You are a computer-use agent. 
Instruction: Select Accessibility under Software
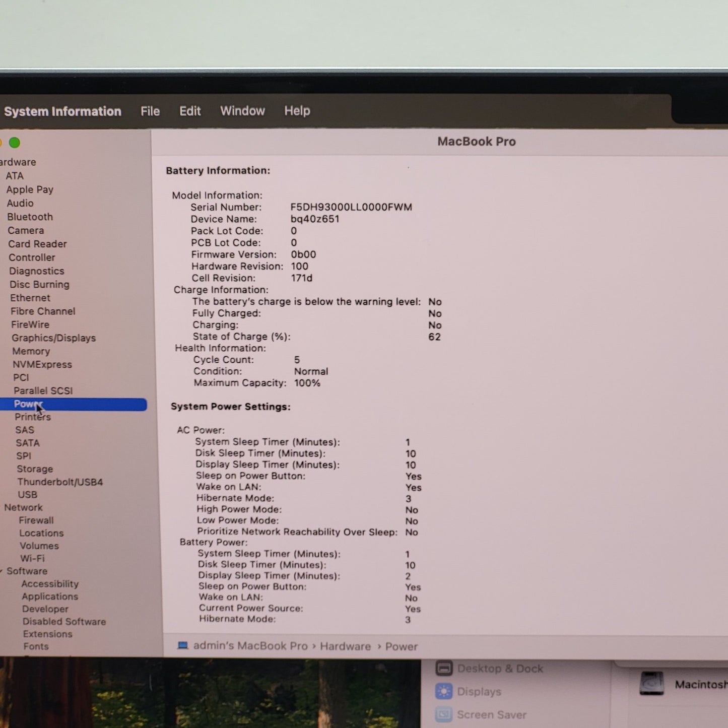click(x=50, y=583)
